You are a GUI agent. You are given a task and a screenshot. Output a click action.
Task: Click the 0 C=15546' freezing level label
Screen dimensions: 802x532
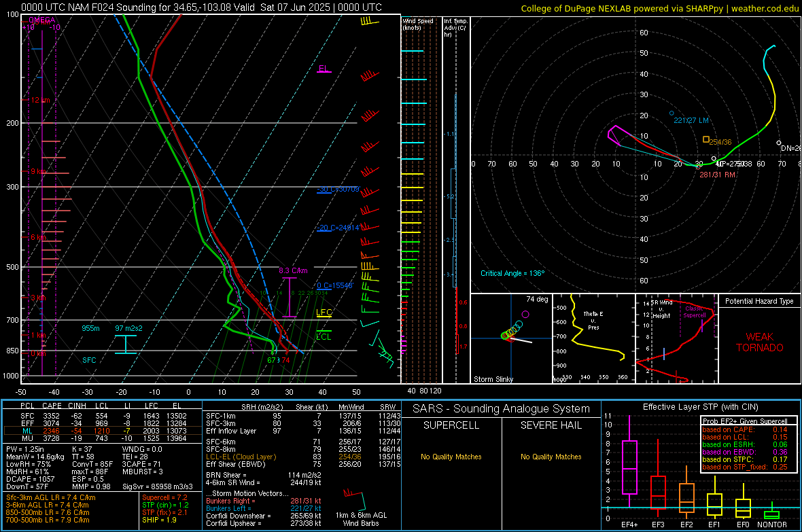[334, 285]
